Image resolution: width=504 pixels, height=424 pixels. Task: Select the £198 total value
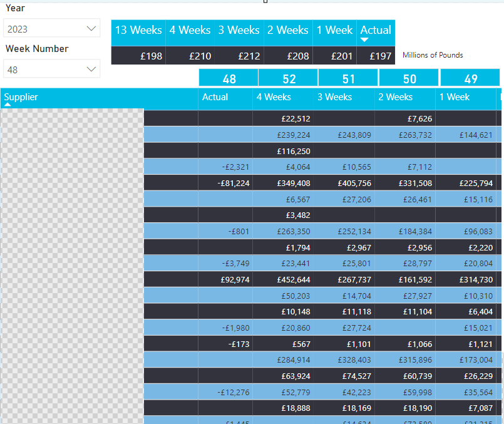coord(151,56)
